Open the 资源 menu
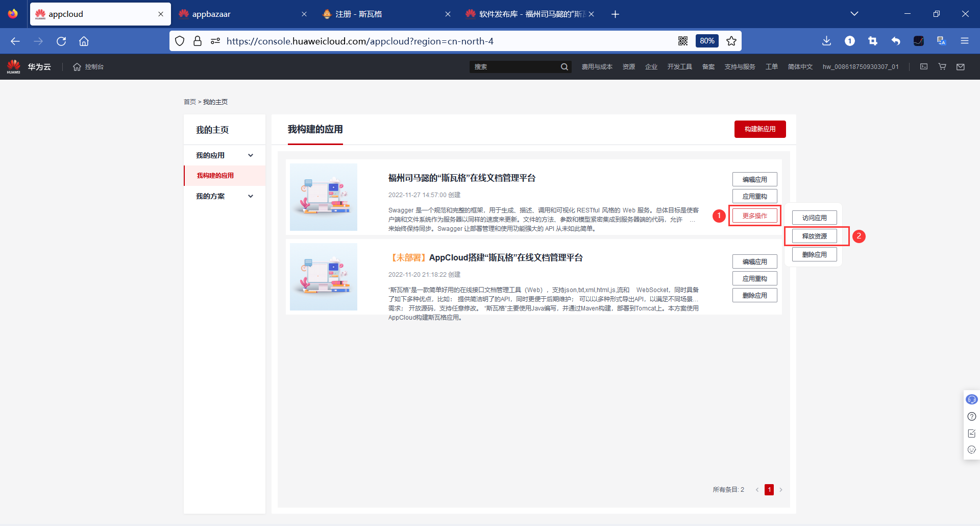The height and width of the screenshot is (526, 980). coord(629,67)
